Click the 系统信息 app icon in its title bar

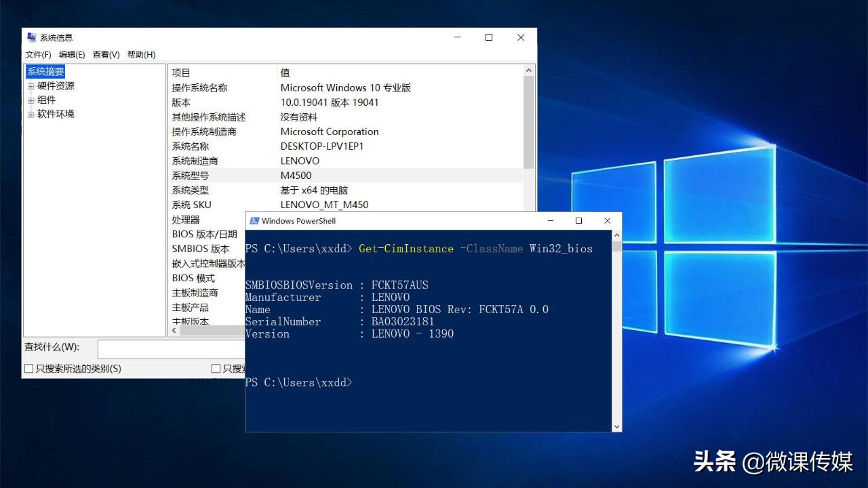pos(32,37)
